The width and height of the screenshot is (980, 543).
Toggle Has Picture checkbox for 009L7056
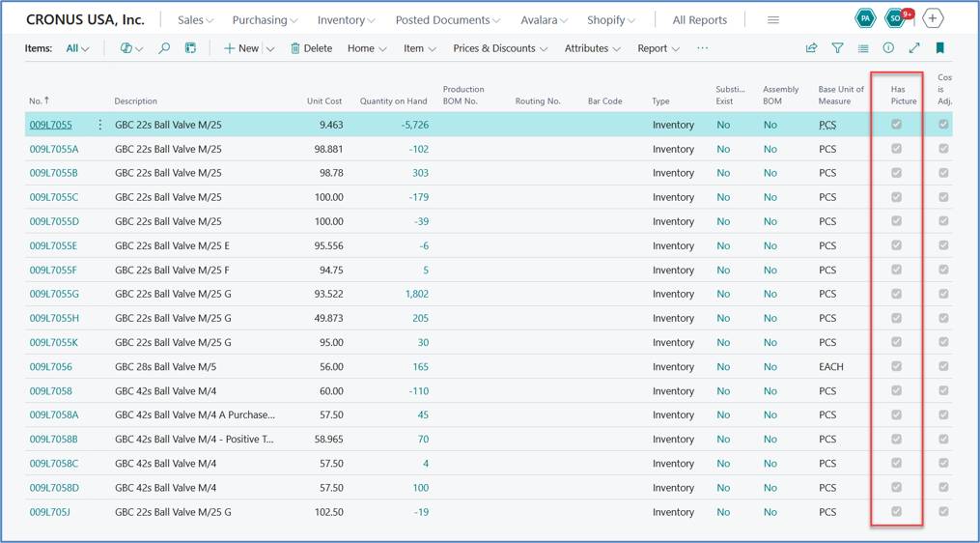click(x=896, y=366)
